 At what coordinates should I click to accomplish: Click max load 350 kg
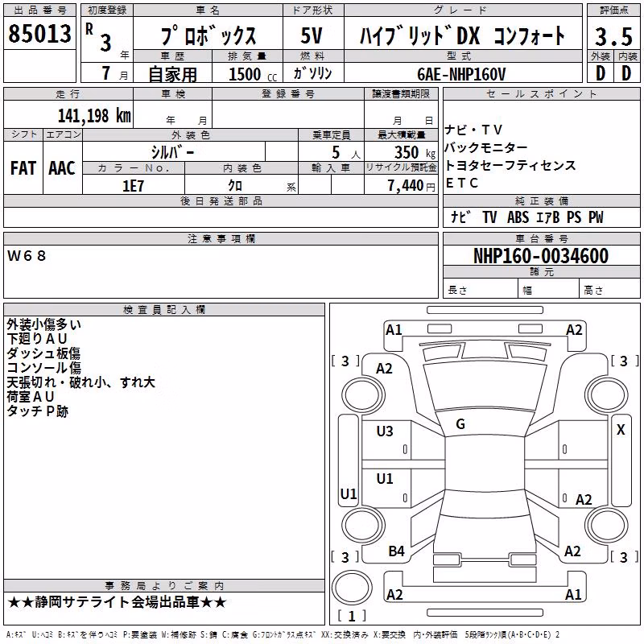click(415, 152)
